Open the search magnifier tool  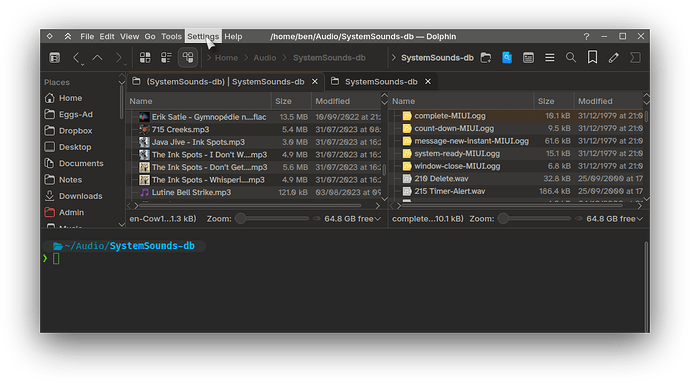click(571, 58)
